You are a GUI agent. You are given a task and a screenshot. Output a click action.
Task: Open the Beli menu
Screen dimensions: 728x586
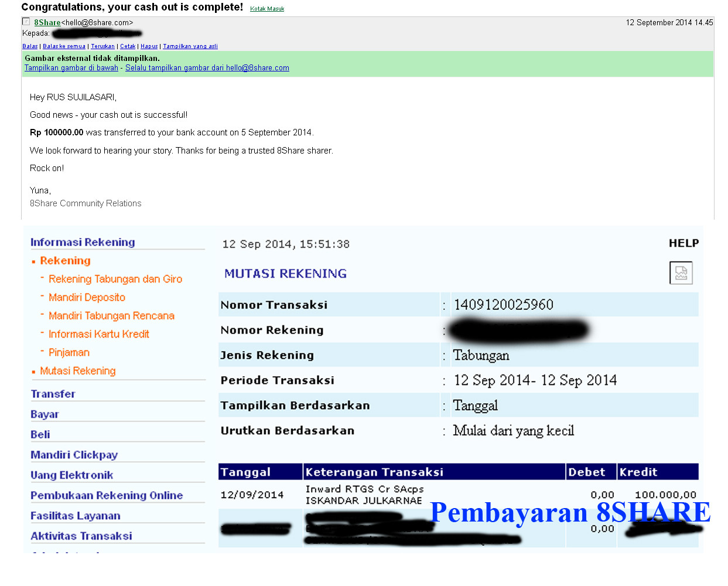point(40,434)
